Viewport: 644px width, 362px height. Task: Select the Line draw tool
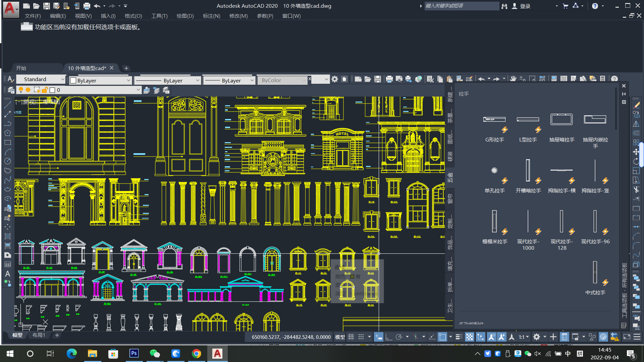7,105
